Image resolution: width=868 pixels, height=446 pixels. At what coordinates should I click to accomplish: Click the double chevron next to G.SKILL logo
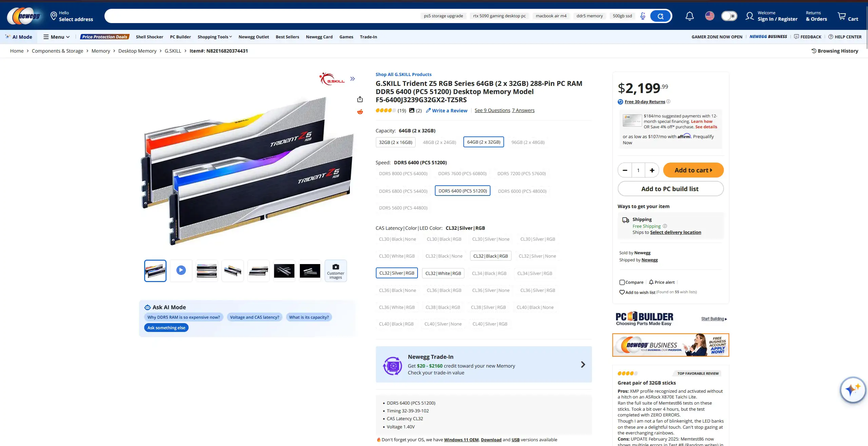pyautogui.click(x=352, y=79)
